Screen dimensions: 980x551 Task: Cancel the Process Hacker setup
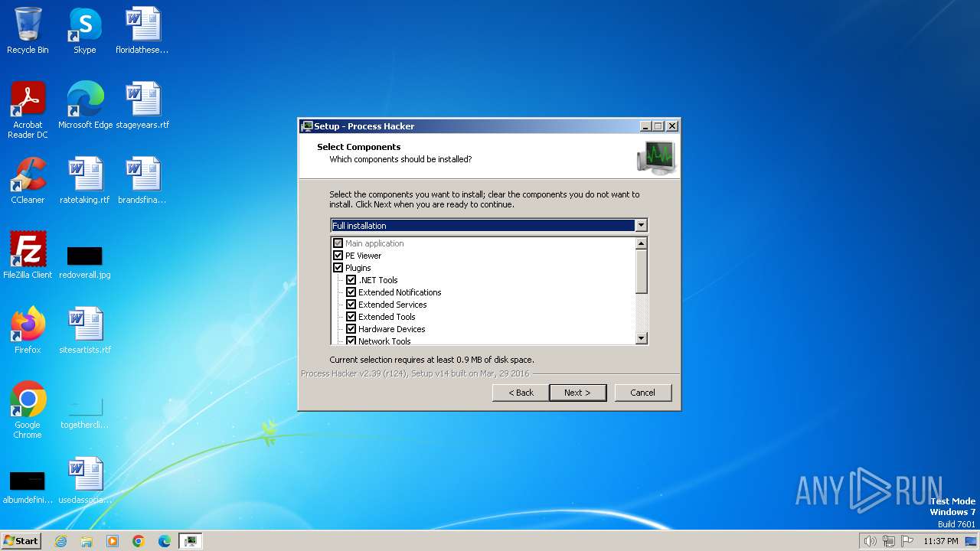tap(642, 393)
